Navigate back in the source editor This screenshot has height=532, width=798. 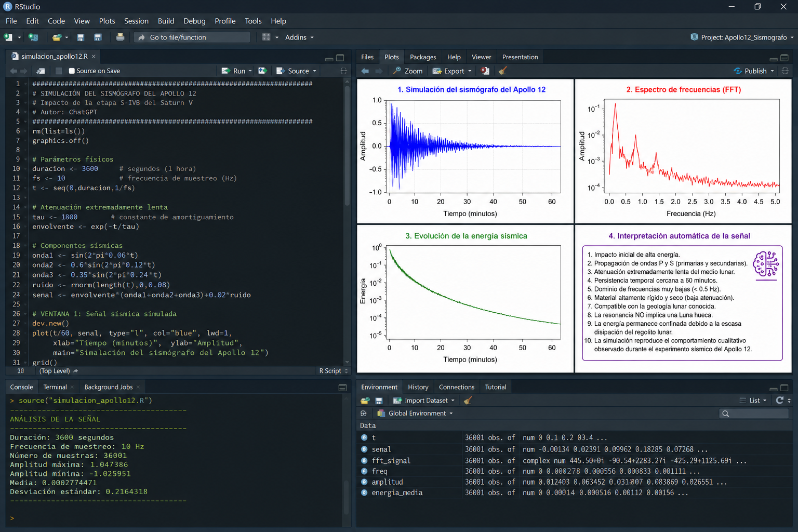point(14,71)
